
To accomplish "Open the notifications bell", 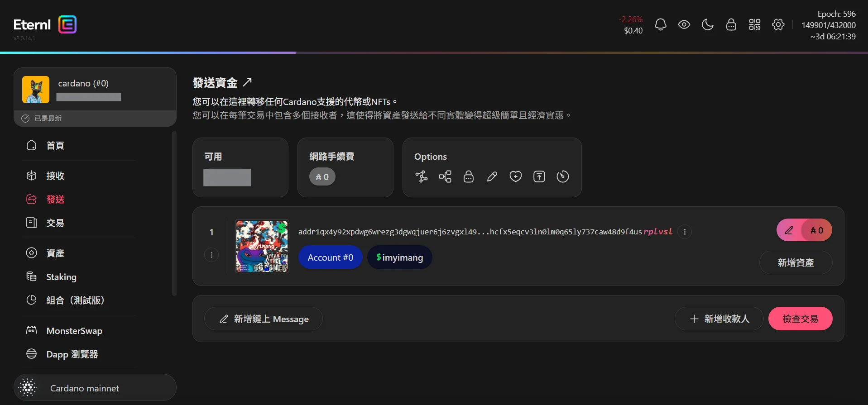I will pyautogui.click(x=661, y=24).
